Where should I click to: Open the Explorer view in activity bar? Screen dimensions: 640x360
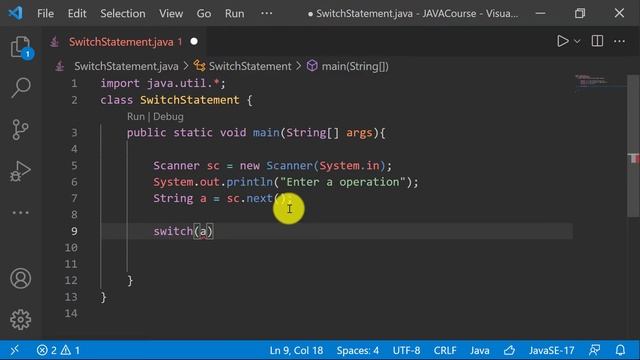[x=20, y=47]
